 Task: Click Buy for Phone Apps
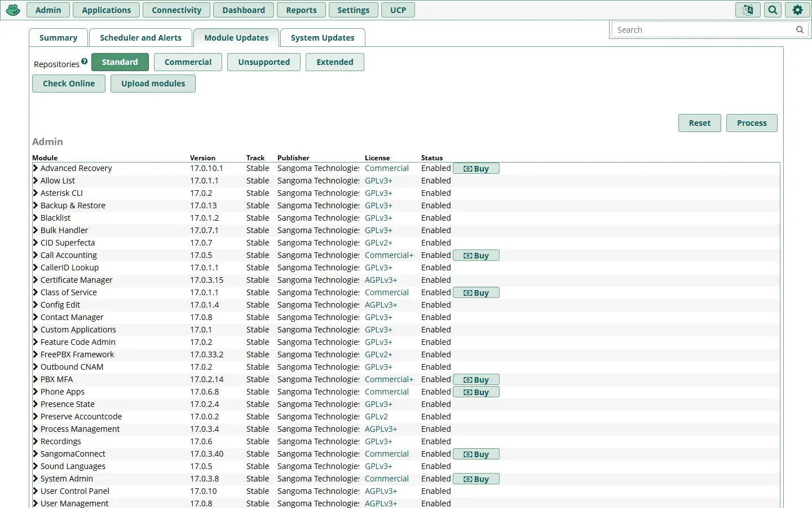[476, 392]
